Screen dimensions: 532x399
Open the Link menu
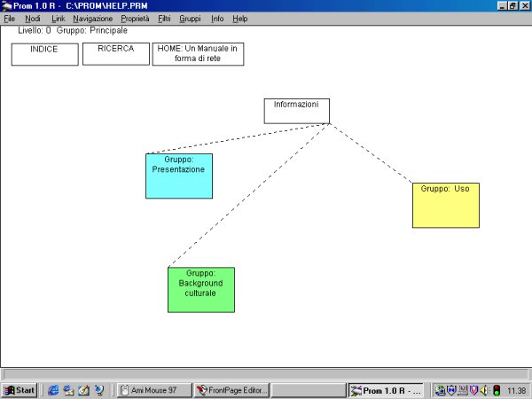point(58,19)
